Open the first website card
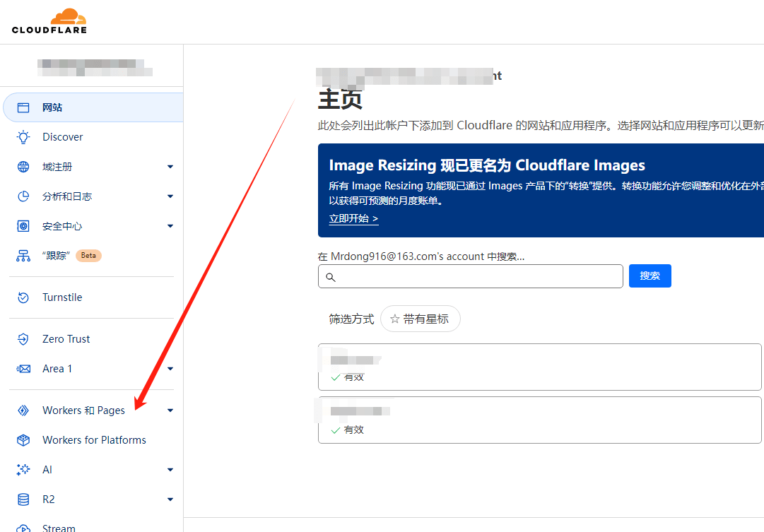This screenshot has height=532, width=764. pyautogui.click(x=540, y=367)
